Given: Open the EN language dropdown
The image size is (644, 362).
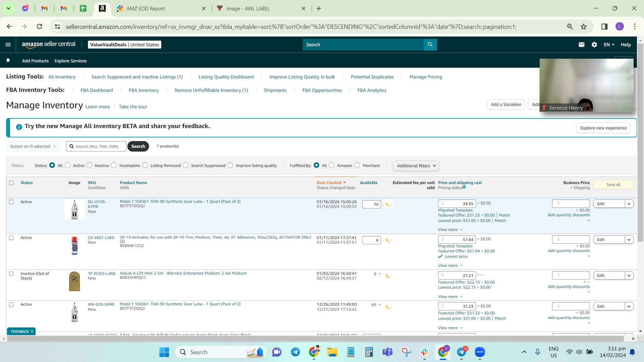Looking at the screenshot, I should pos(609,45).
